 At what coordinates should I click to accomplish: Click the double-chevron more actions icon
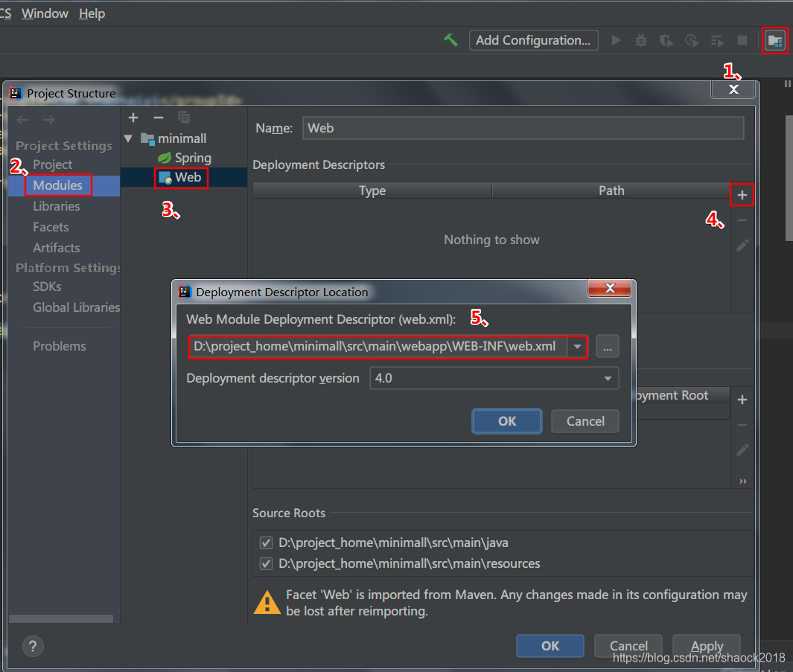tap(743, 481)
